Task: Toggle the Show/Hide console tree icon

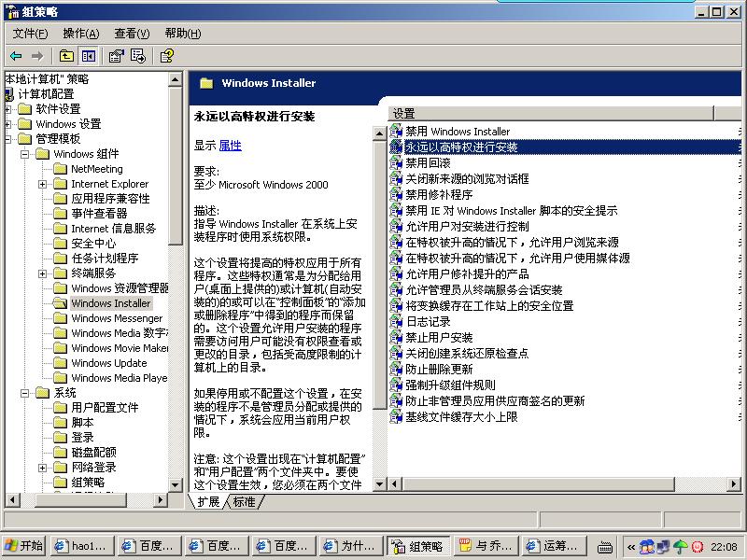Action: 89,56
